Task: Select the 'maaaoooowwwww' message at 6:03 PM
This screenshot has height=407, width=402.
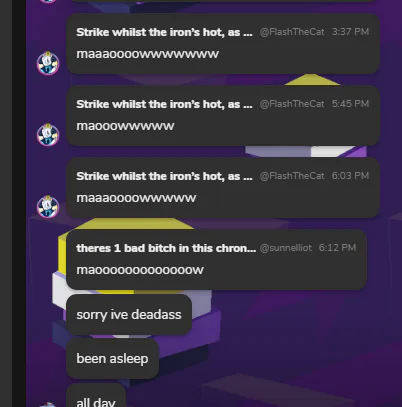Action: [x=223, y=188]
